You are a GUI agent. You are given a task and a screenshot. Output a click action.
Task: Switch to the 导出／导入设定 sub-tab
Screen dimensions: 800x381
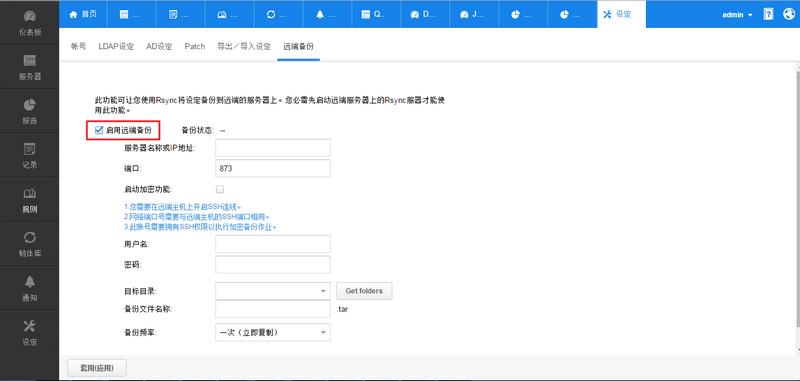[244, 46]
